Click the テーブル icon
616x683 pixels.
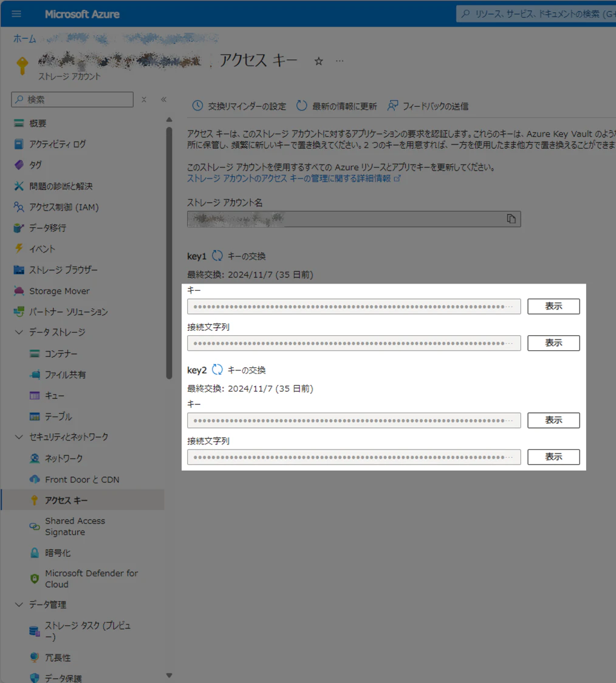click(x=35, y=416)
